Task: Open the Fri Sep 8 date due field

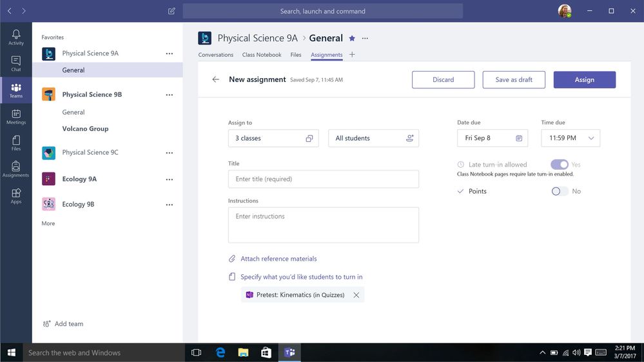Action: click(x=492, y=138)
